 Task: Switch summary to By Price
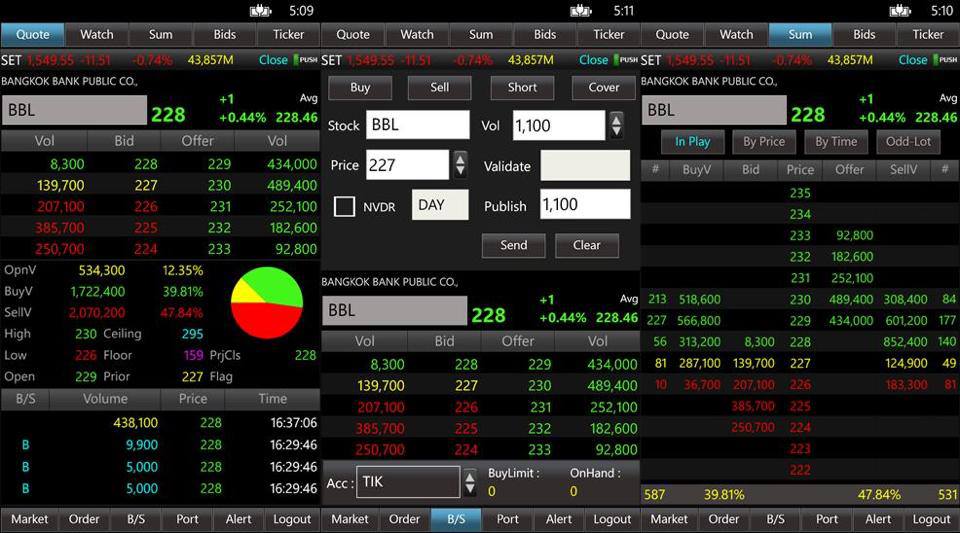764,142
